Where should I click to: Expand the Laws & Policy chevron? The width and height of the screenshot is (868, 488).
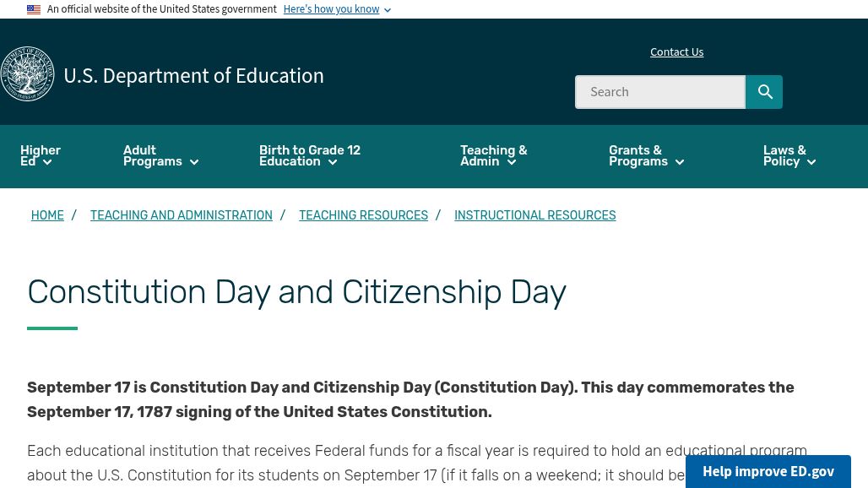coord(811,162)
